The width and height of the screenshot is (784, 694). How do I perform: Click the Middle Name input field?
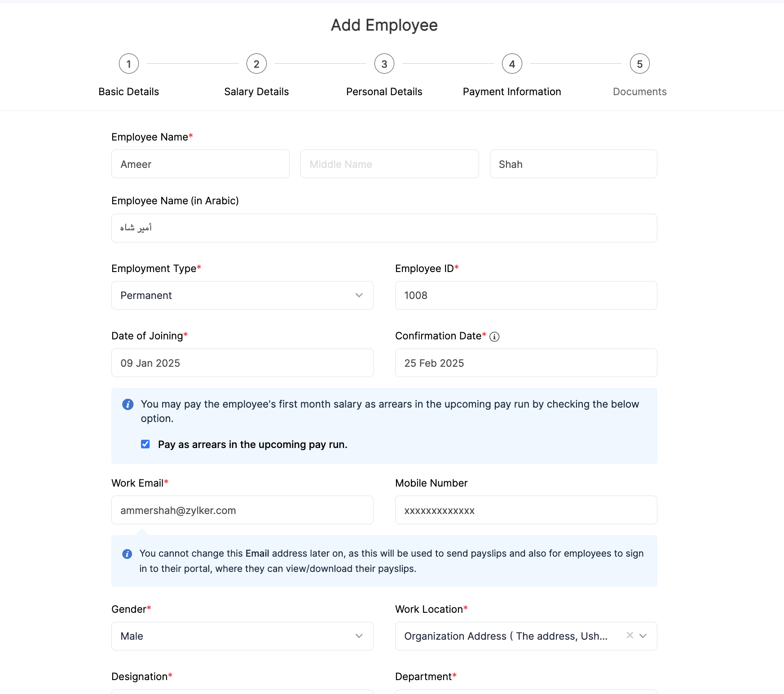tap(389, 164)
